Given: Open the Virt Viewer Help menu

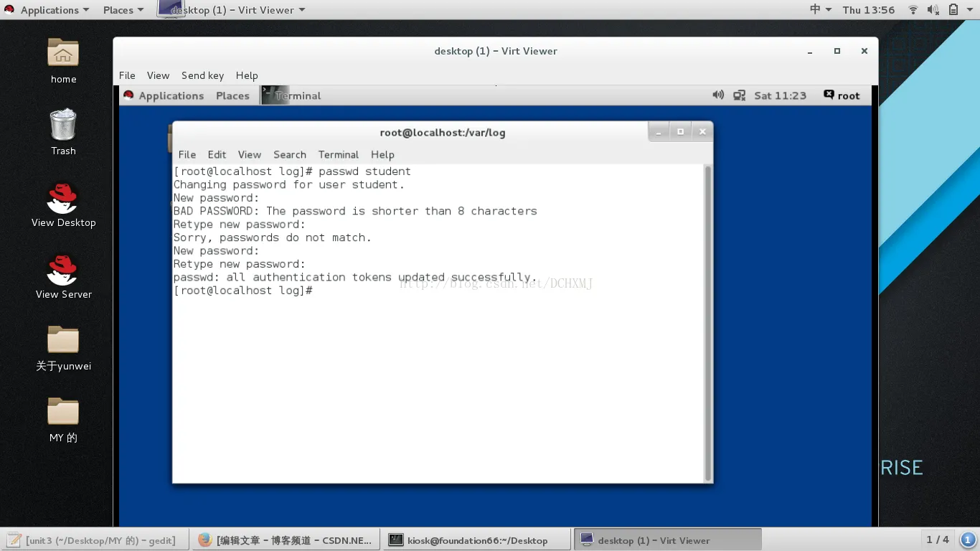Looking at the screenshot, I should [x=247, y=75].
